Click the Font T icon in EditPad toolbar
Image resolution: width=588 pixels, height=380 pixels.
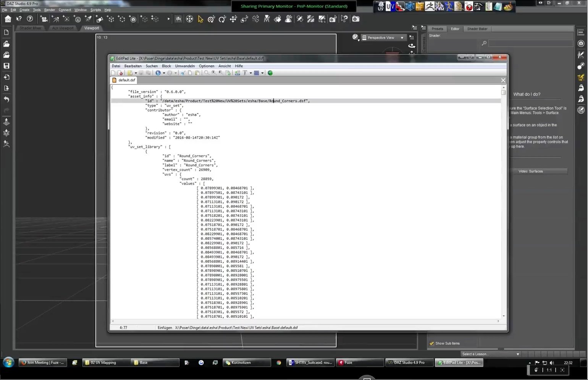pos(245,73)
